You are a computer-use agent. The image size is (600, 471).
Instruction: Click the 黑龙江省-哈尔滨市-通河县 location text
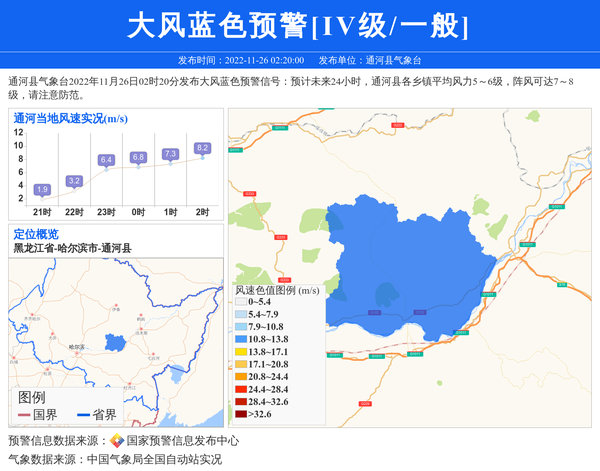tap(73, 248)
